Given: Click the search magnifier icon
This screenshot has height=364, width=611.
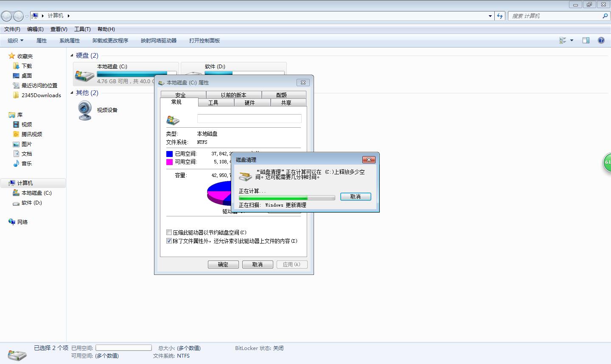Looking at the screenshot, I should 605,16.
